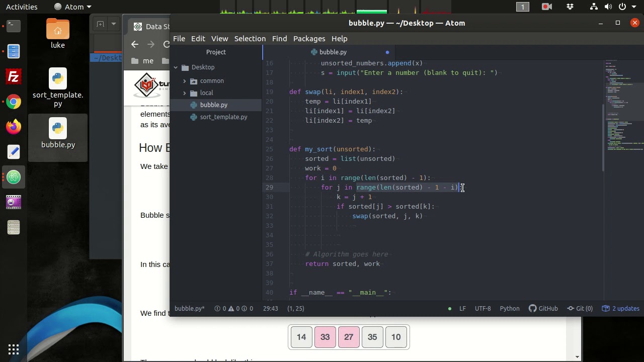Open the Packages menu

309,39
